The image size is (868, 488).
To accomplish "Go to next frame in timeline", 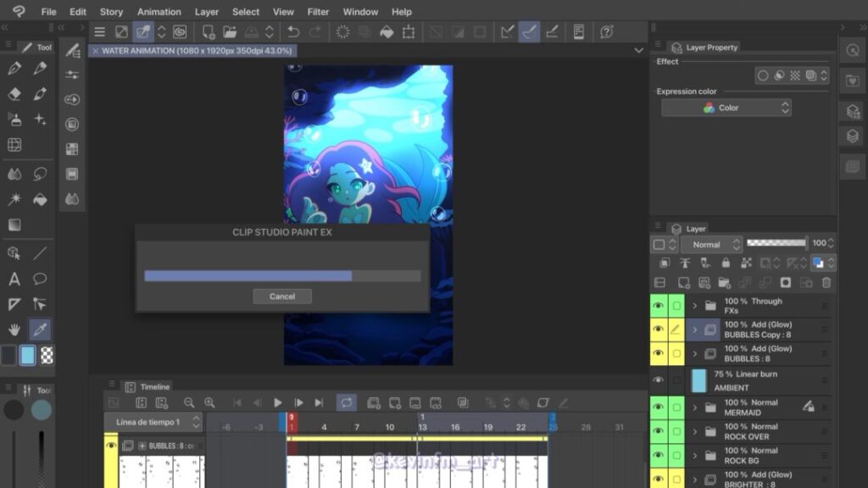I will click(298, 402).
